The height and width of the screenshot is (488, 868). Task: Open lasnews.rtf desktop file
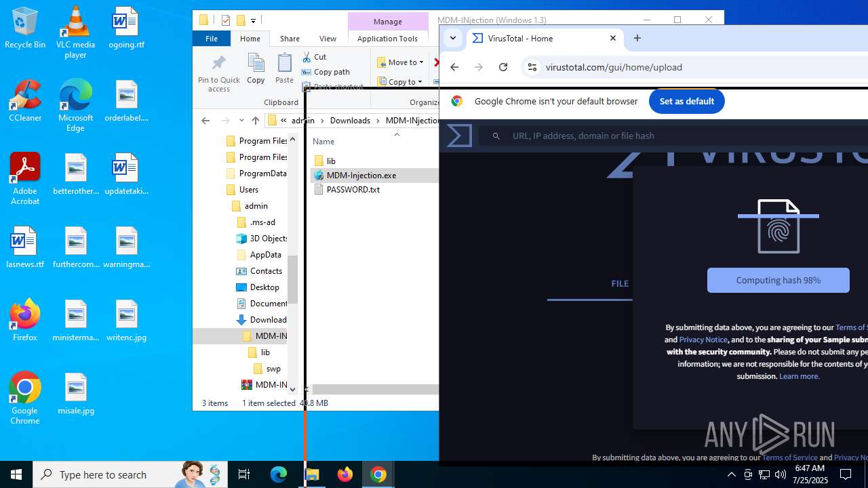pos(25,248)
